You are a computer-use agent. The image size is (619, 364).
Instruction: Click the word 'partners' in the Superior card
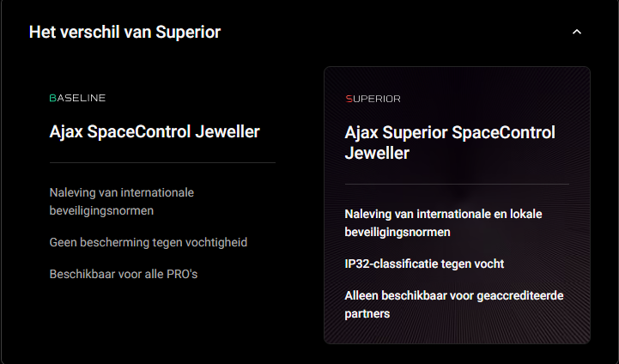[367, 313]
